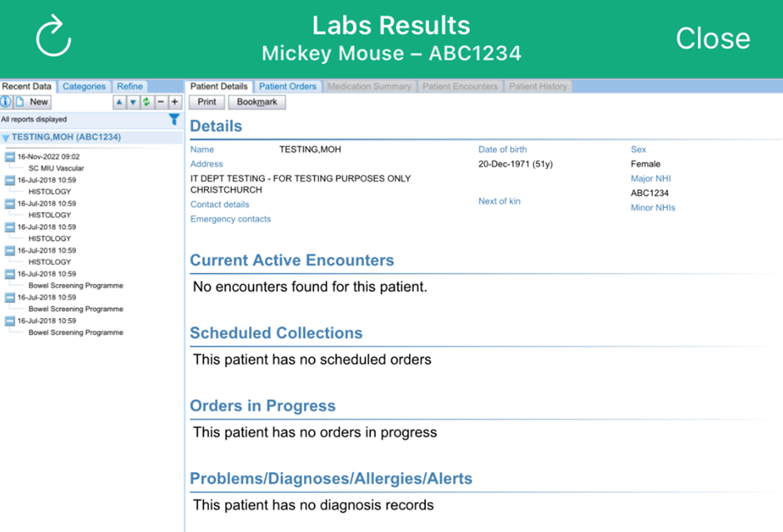Screen dimensions: 783x532
Task: Collapse the TESTING,MOH (ABC1234) patient node
Action: tap(6, 138)
